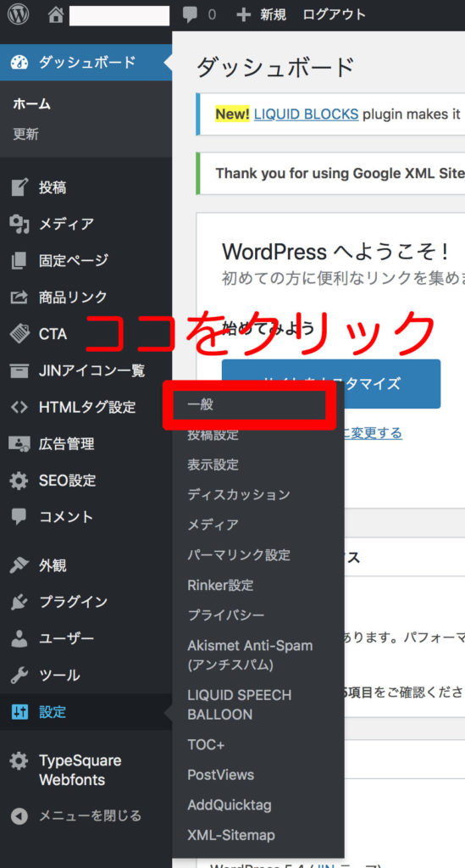Viewport: 465px width, 868px height.
Task: Click the blue サイトをカスタマイズ button
Action: click(331, 384)
